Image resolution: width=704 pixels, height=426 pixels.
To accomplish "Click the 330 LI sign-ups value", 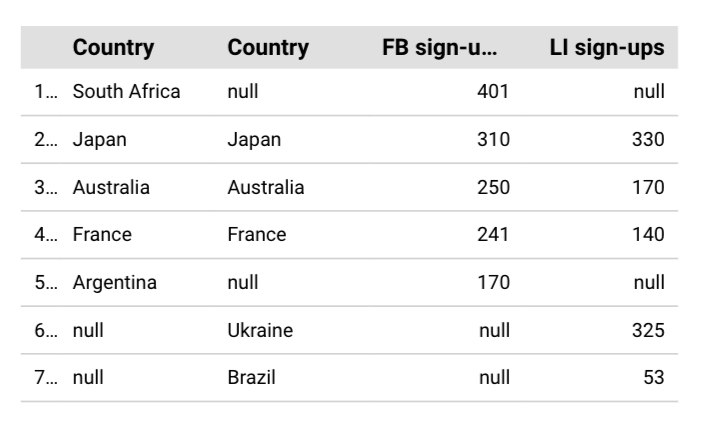I will [648, 140].
